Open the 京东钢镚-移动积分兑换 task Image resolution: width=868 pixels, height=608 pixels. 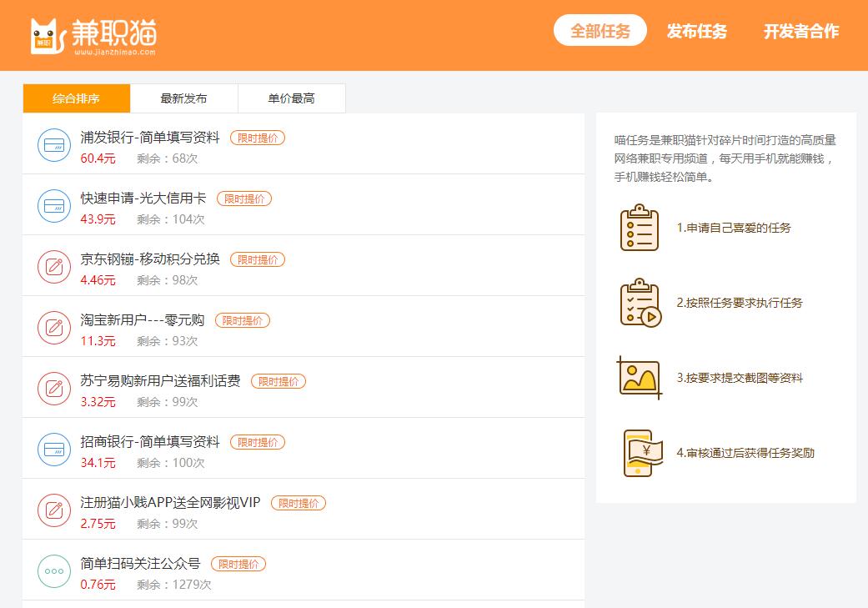pyautogui.click(x=150, y=259)
